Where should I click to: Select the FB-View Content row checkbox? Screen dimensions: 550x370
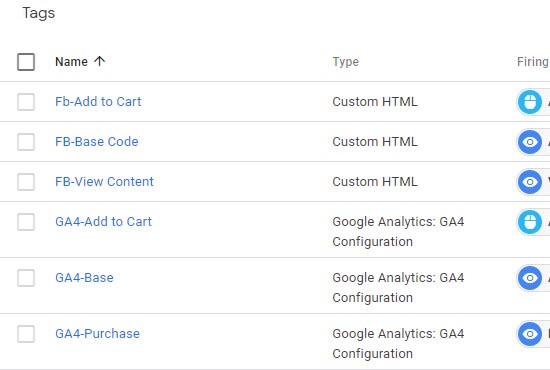[26, 182]
